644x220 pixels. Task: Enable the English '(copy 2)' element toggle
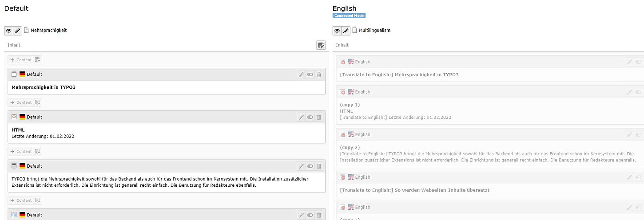tap(638, 135)
